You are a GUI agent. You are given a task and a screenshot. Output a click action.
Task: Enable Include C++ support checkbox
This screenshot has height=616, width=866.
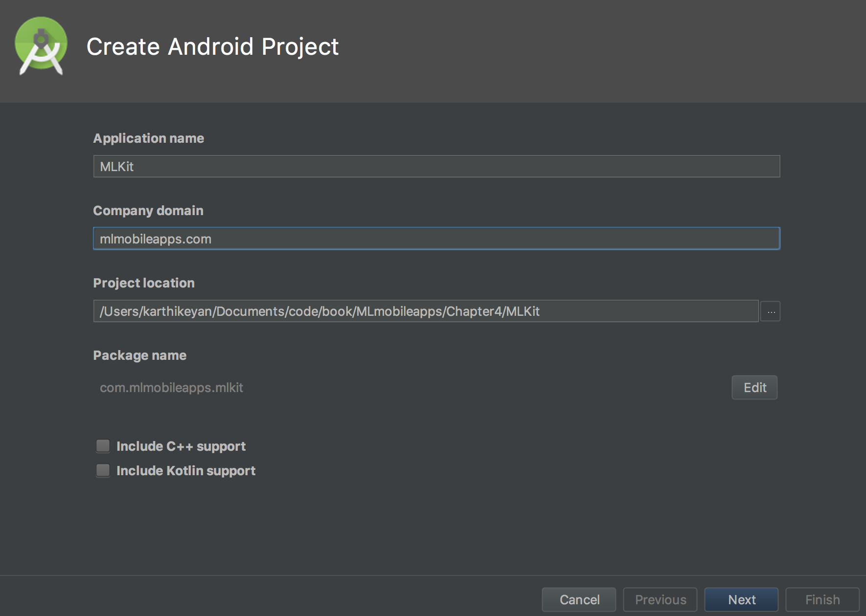coord(103,446)
